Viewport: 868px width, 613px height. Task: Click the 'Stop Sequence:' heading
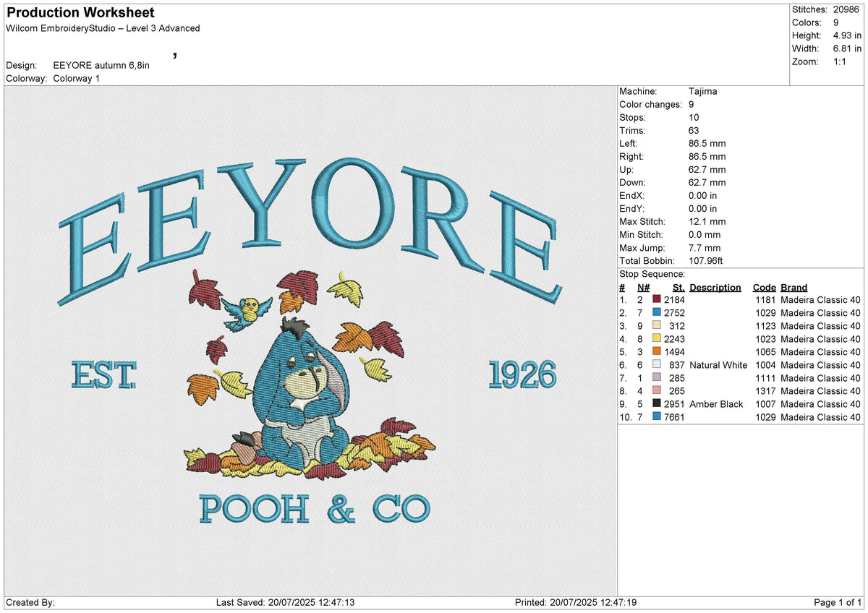pos(652,274)
